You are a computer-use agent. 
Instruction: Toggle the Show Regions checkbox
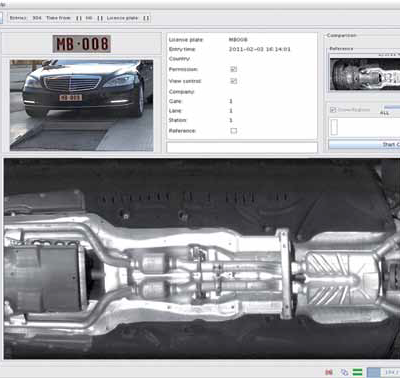pyautogui.click(x=333, y=109)
